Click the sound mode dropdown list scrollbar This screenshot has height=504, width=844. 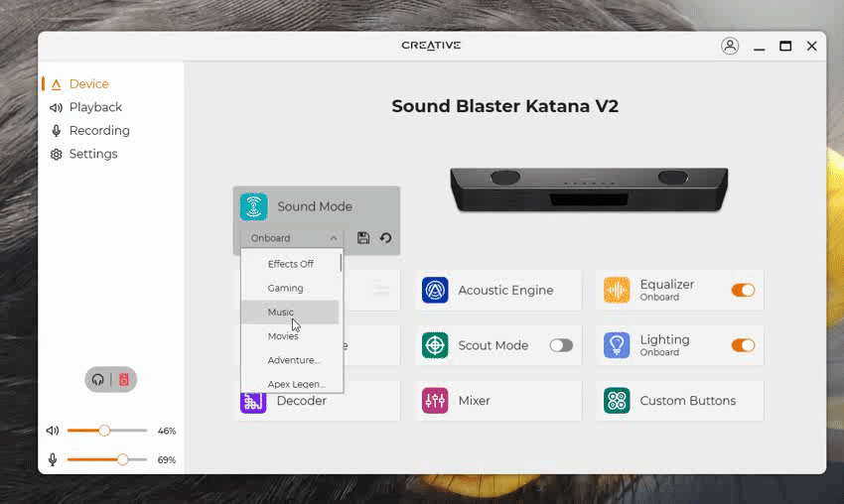(341, 263)
